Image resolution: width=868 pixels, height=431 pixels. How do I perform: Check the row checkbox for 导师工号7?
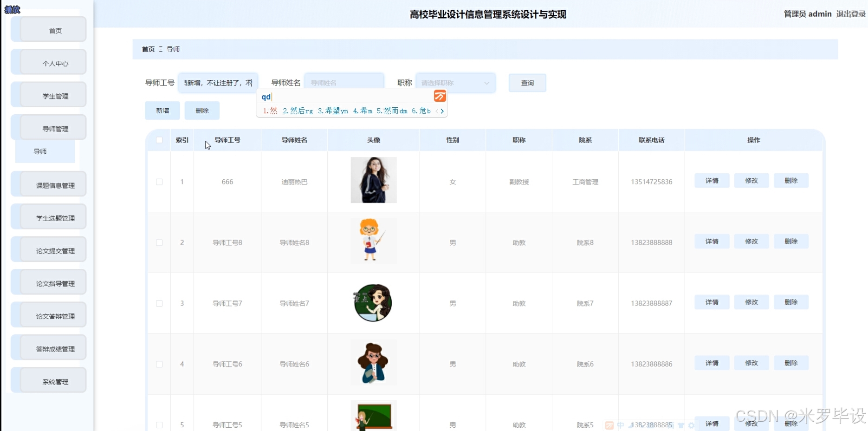[159, 304]
